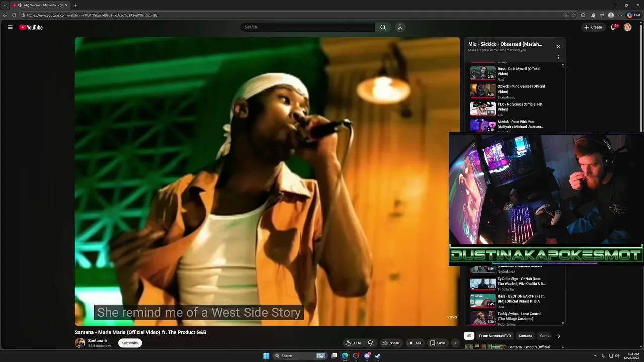
Task: Play Russ - Do It Myself thumbnail
Action: click(482, 73)
